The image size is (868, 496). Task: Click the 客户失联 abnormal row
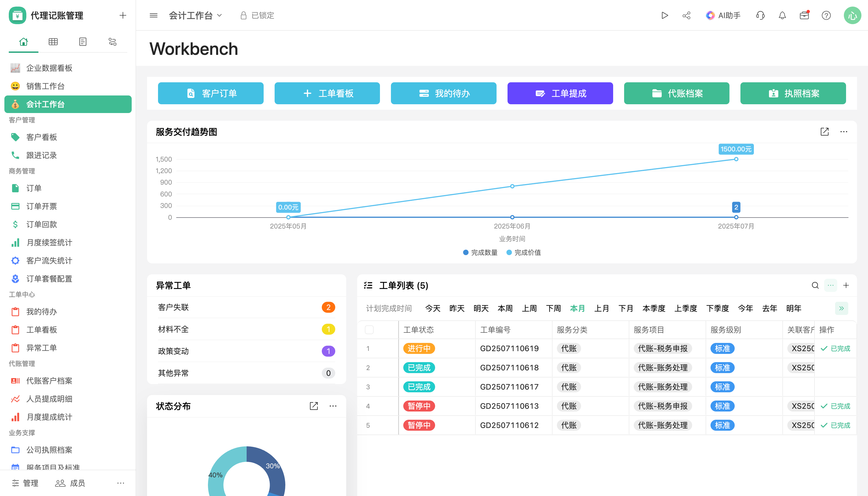(246, 307)
